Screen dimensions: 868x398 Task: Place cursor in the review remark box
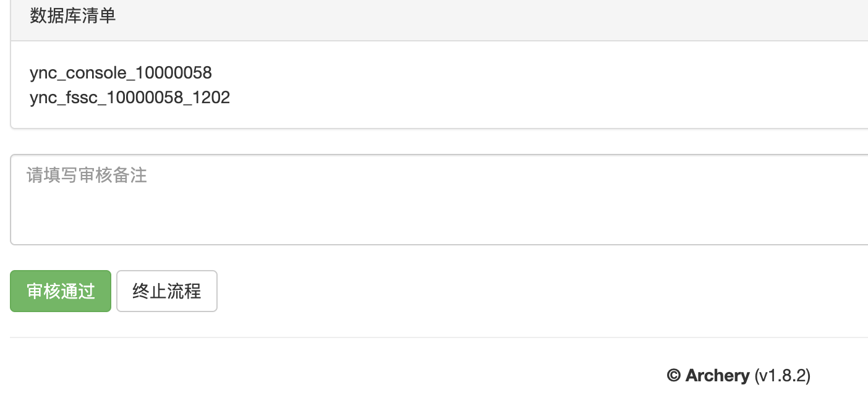439,200
